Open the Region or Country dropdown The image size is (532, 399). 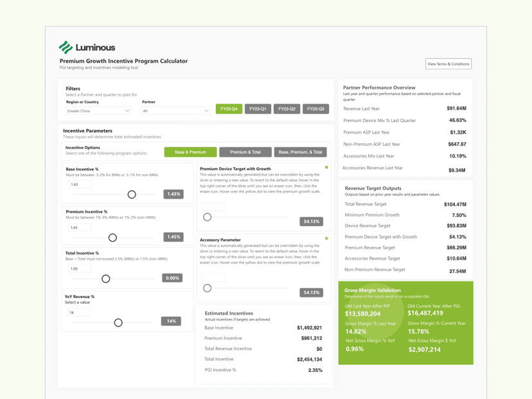[98, 111]
